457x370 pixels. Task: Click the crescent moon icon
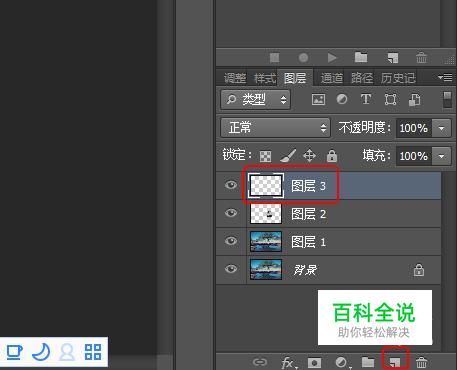pos(41,352)
